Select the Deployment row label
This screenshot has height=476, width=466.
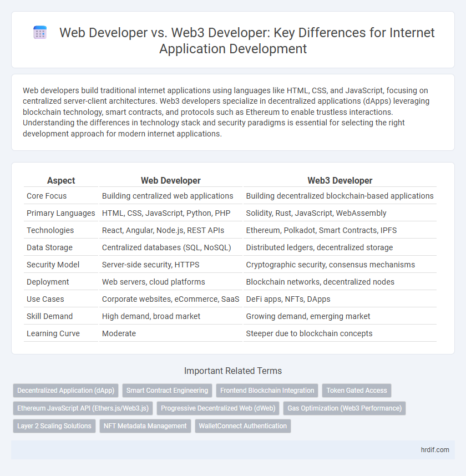point(48,282)
